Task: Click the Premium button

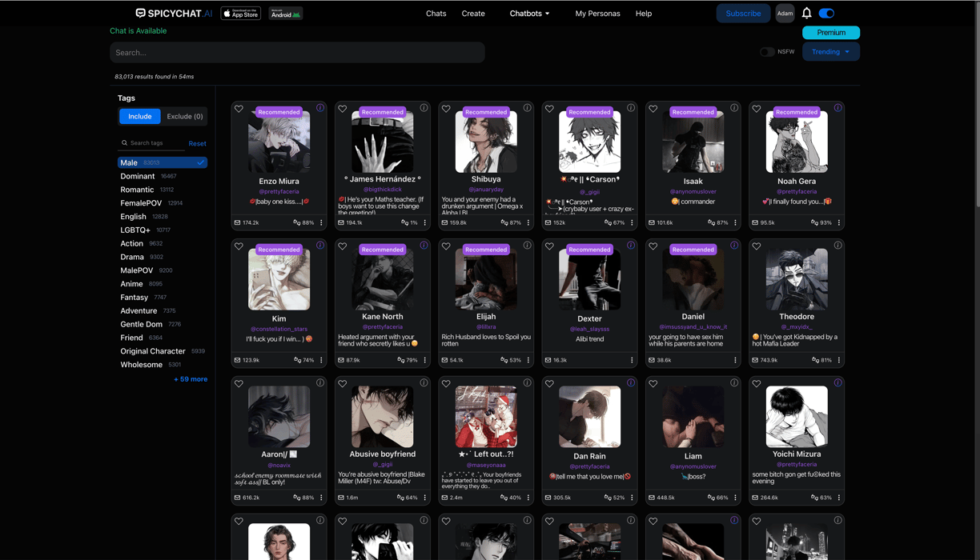Action: pyautogui.click(x=831, y=33)
